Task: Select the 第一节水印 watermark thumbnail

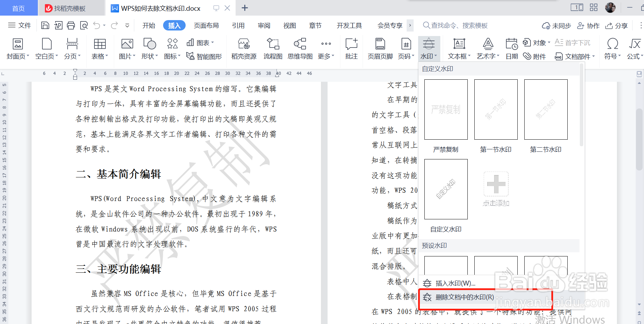Action: [x=496, y=110]
